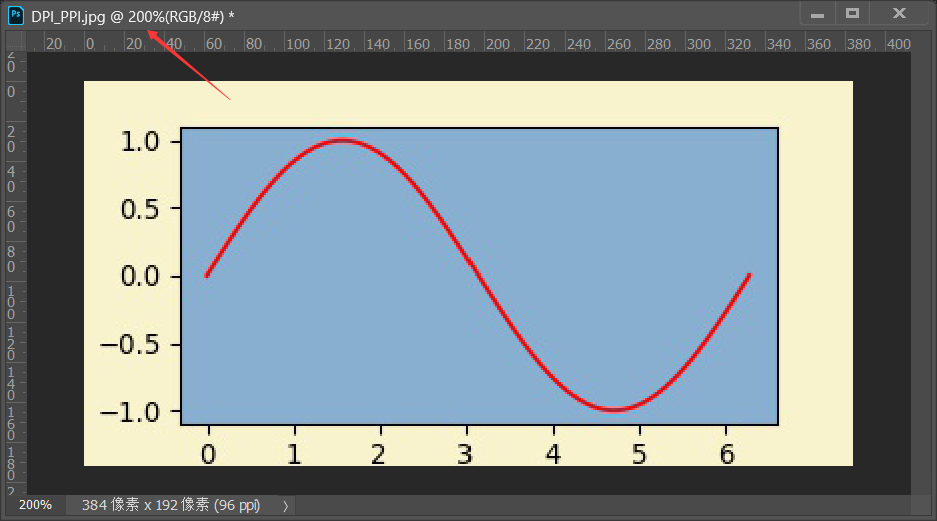Click the '0' x-axis label on the plot

pos(208,455)
